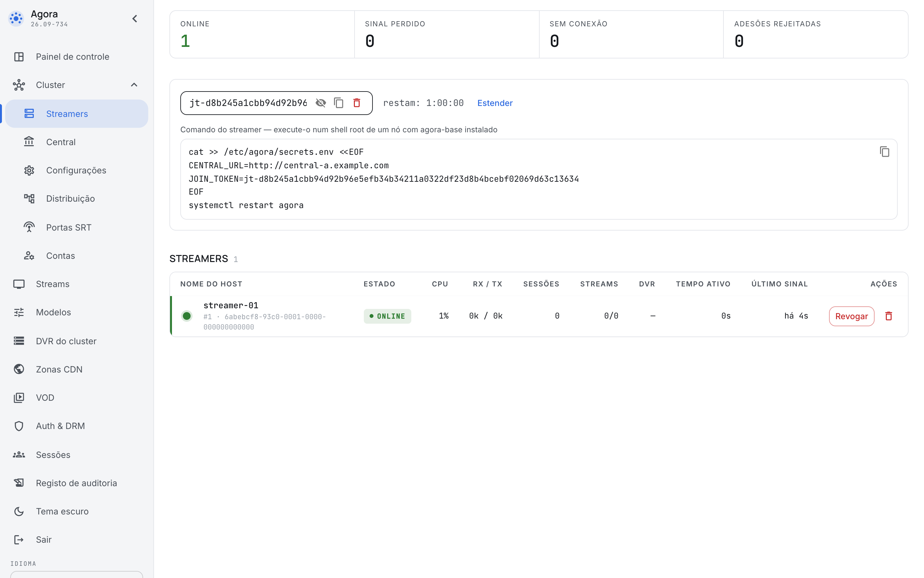The width and height of the screenshot is (924, 578).
Task: Toggle Tema escuro dark mode
Action: point(77,511)
